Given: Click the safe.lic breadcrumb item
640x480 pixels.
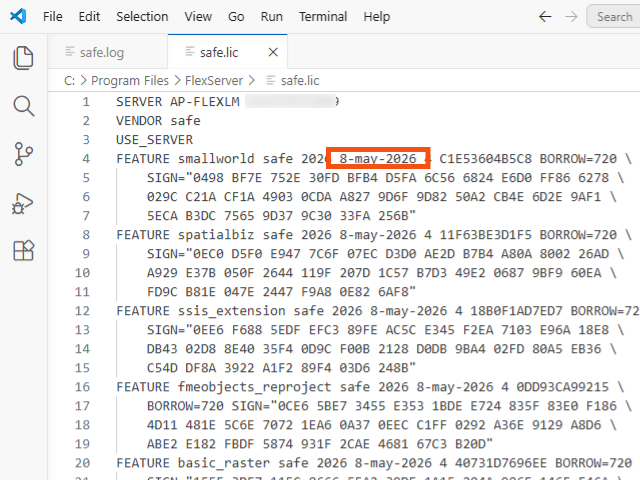Looking at the screenshot, I should point(300,80).
